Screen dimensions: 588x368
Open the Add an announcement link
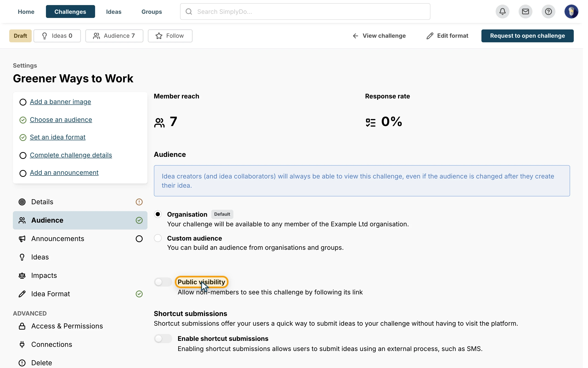click(x=64, y=172)
